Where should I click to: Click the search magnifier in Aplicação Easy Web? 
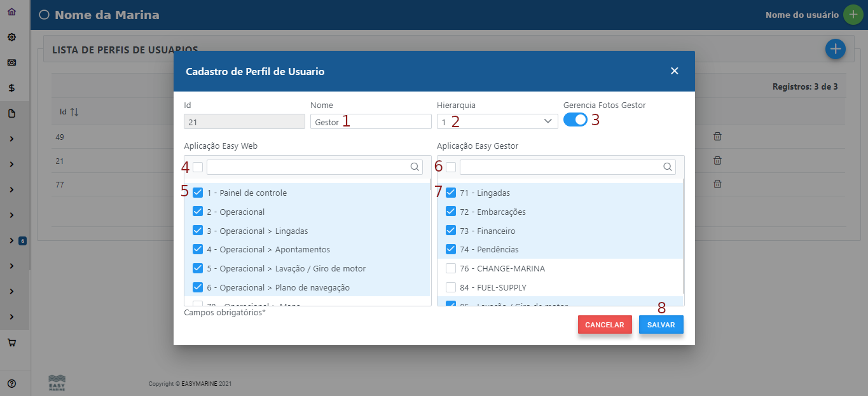415,167
